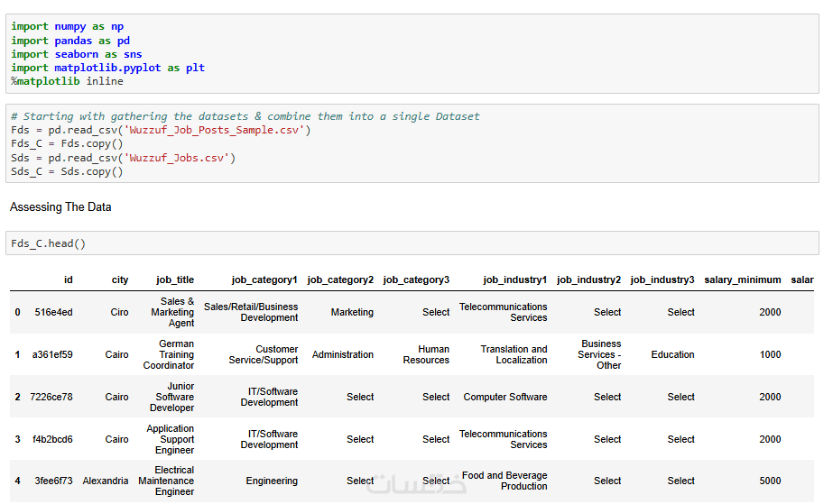Click the id value f4b2bcd6
Viewport: 833px width, 504px height.
pos(52,440)
